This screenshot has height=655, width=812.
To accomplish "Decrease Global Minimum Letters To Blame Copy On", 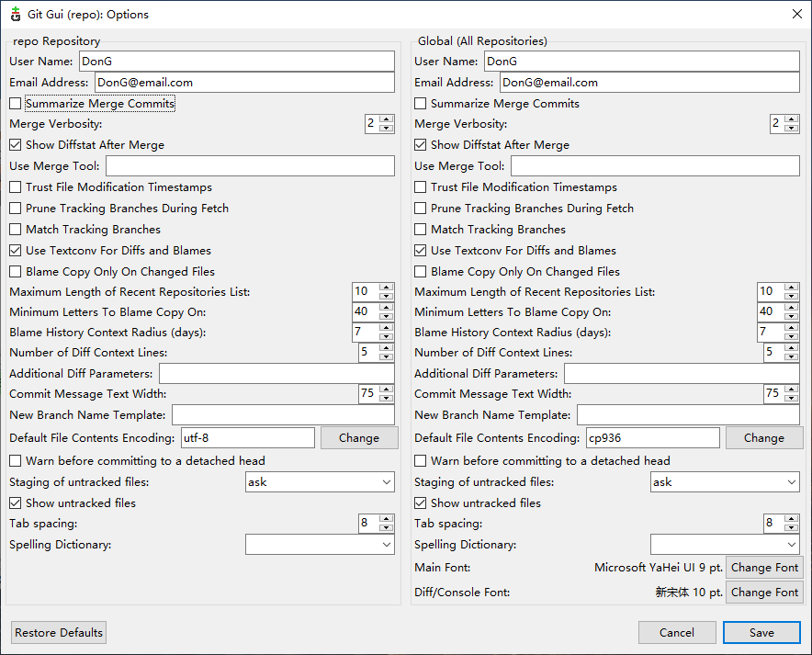I will (791, 316).
